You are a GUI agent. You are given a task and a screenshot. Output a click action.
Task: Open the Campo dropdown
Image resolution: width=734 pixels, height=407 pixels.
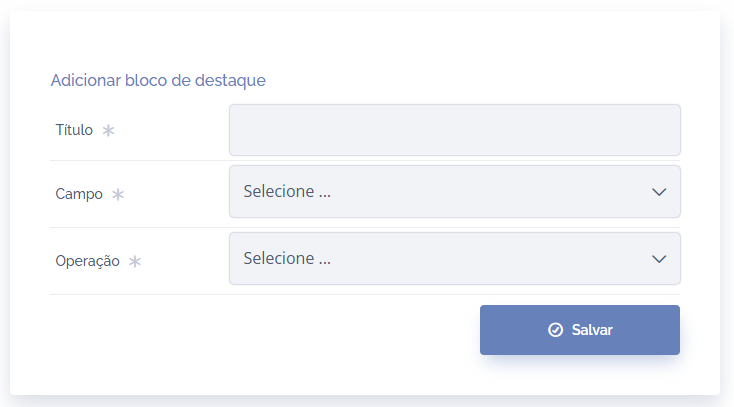point(454,191)
